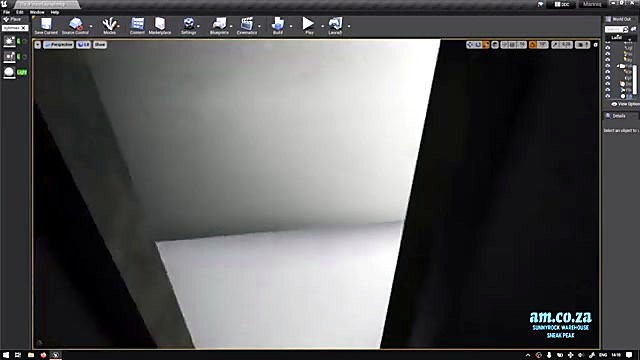Clear the Place panel search field
640x360 pixels.
24,28
